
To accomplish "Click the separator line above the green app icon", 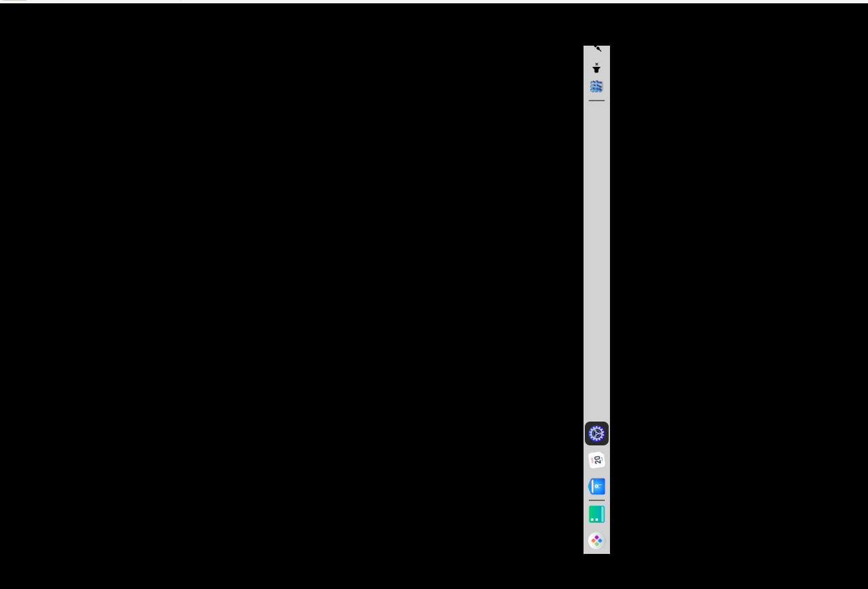I will tap(596, 500).
